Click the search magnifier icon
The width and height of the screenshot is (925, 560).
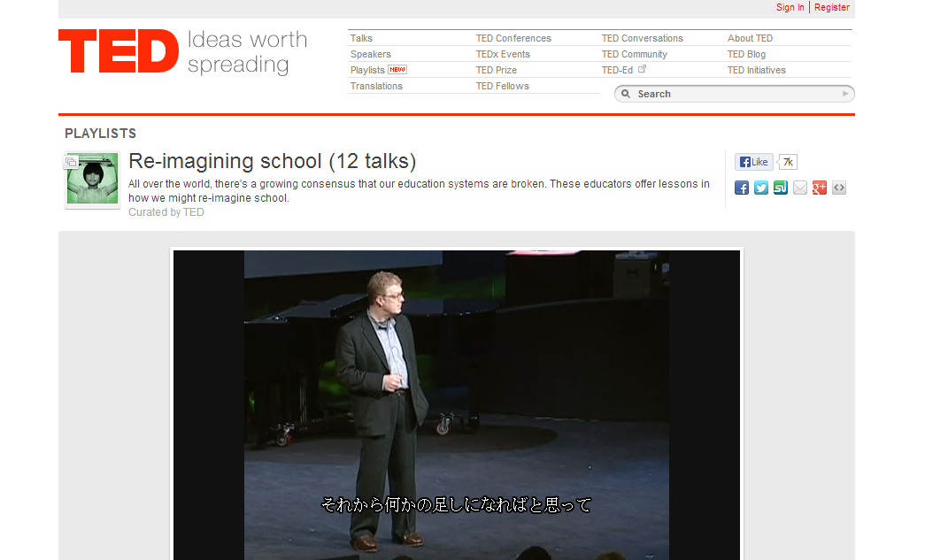[626, 94]
